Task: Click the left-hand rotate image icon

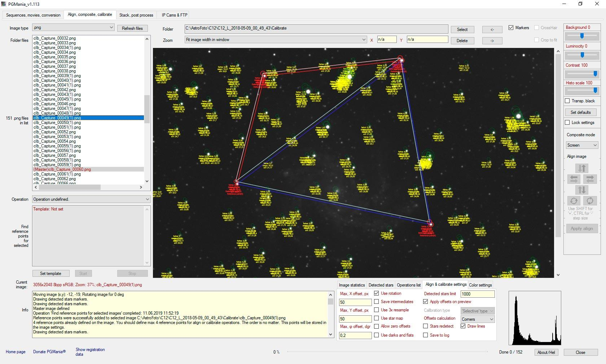Action: [574, 201]
